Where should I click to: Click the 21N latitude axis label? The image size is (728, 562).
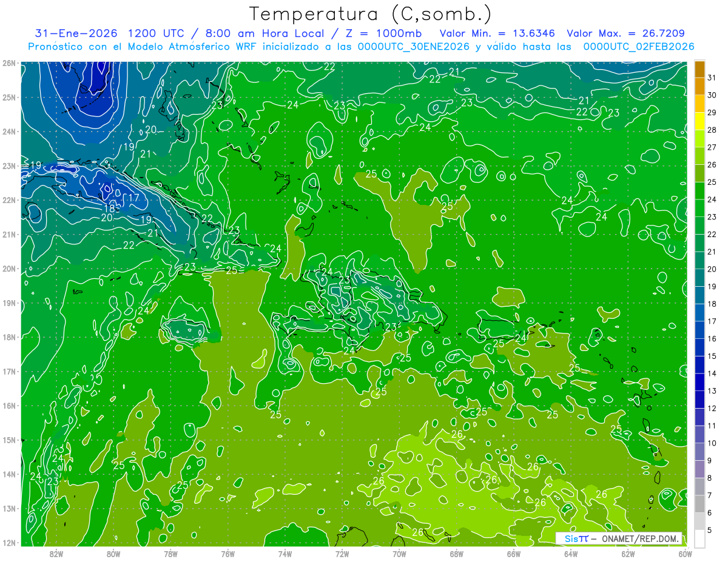click(x=8, y=234)
